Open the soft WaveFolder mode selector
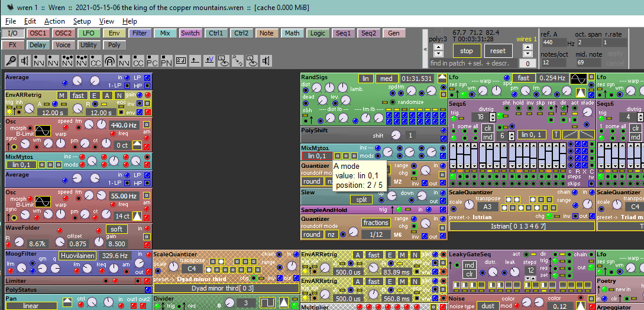This screenshot has height=310, width=644. tap(116, 229)
